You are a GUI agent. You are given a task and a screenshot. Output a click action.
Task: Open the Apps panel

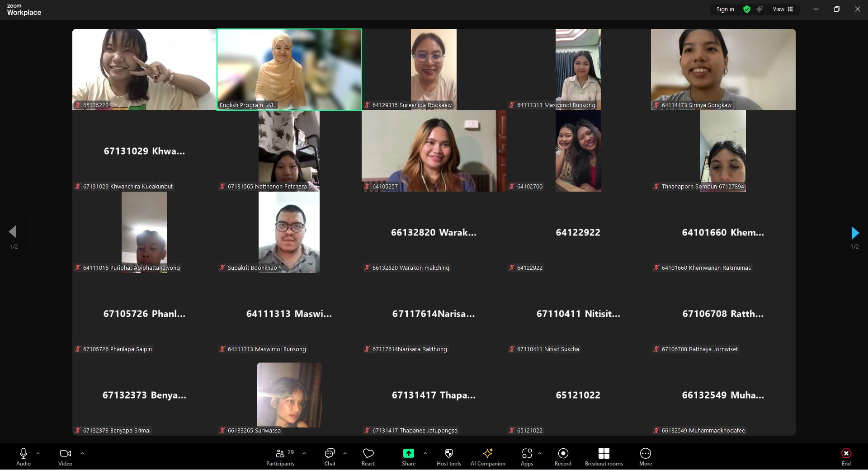pyautogui.click(x=527, y=457)
